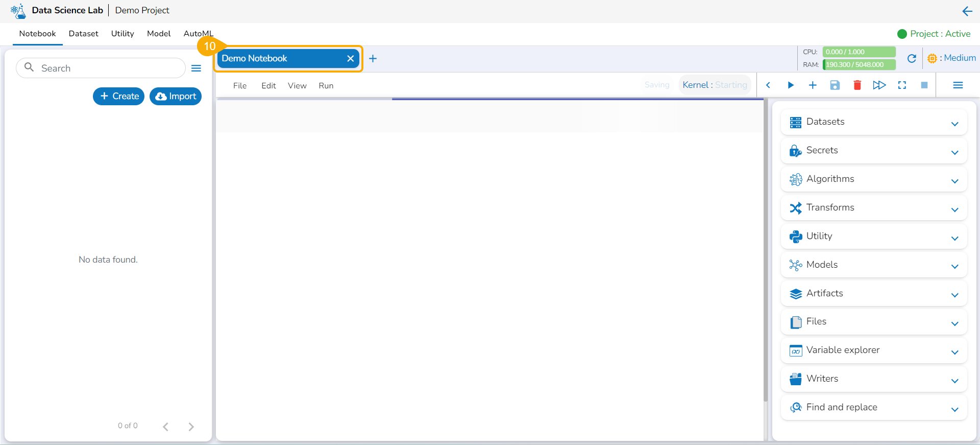The width and height of the screenshot is (980, 445).
Task: Expand the Transforms section
Action: (955, 210)
